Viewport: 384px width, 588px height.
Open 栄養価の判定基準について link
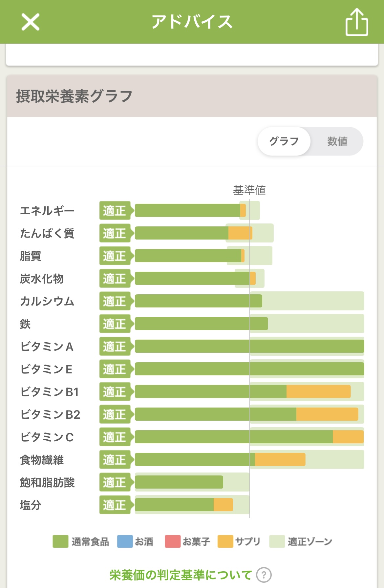[181, 575]
